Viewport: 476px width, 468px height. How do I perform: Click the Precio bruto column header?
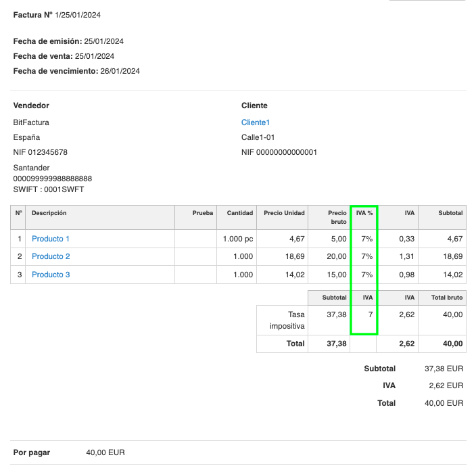(x=337, y=217)
